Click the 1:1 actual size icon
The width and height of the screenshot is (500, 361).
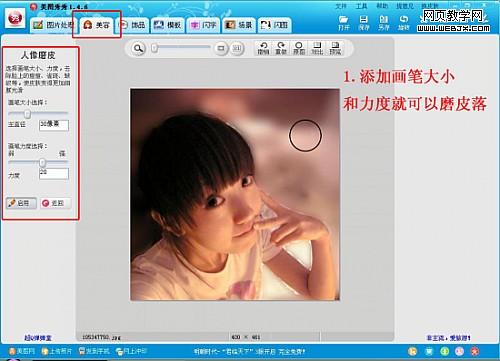236,49
